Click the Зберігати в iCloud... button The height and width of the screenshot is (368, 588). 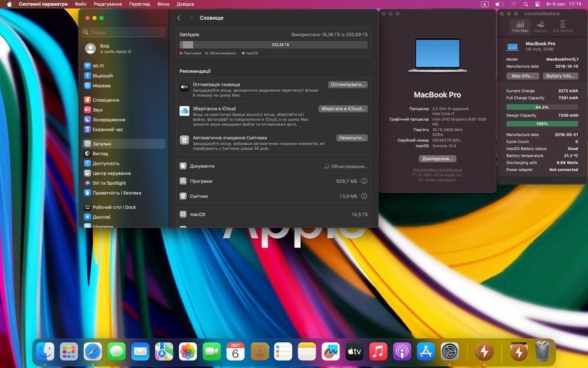(343, 108)
